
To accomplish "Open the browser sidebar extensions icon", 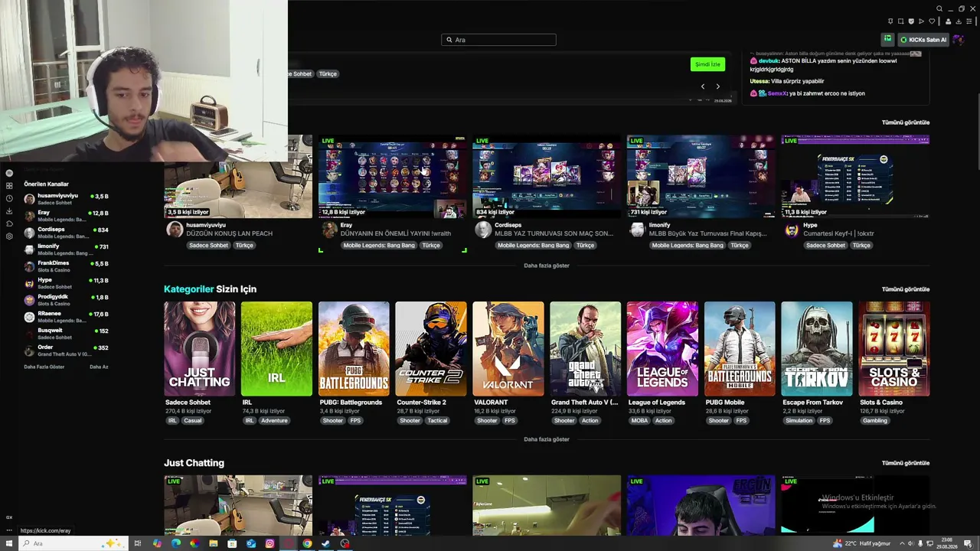I will pos(9,223).
